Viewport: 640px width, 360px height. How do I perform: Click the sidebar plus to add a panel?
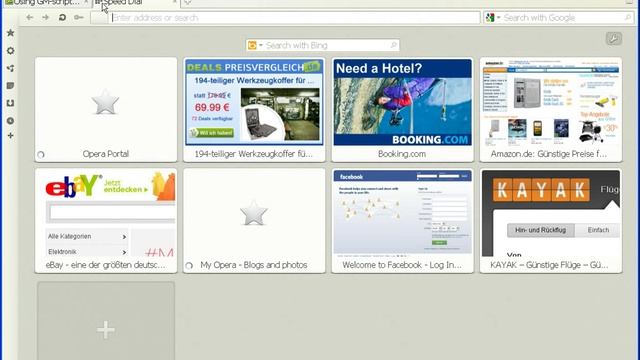click(11, 136)
